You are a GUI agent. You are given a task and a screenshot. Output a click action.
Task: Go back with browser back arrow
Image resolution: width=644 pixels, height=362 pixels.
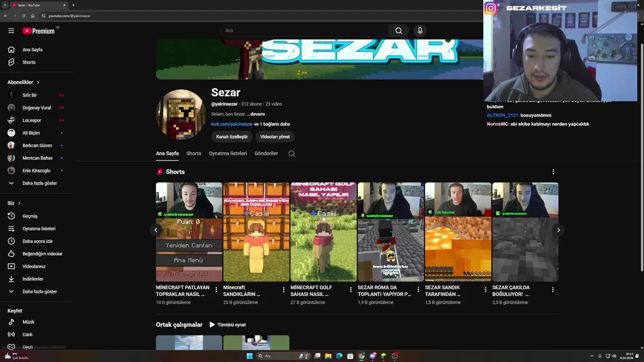tap(6, 16)
